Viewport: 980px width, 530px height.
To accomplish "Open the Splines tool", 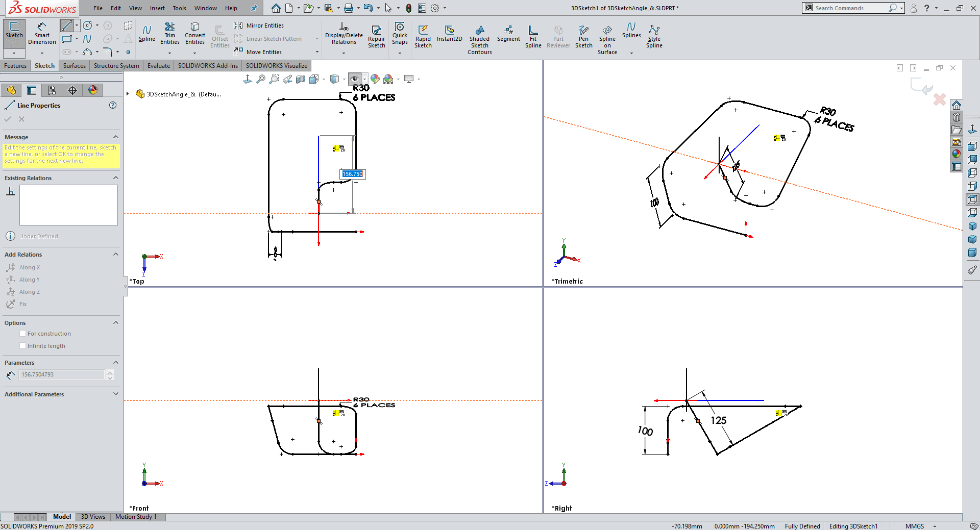I will 631,32.
